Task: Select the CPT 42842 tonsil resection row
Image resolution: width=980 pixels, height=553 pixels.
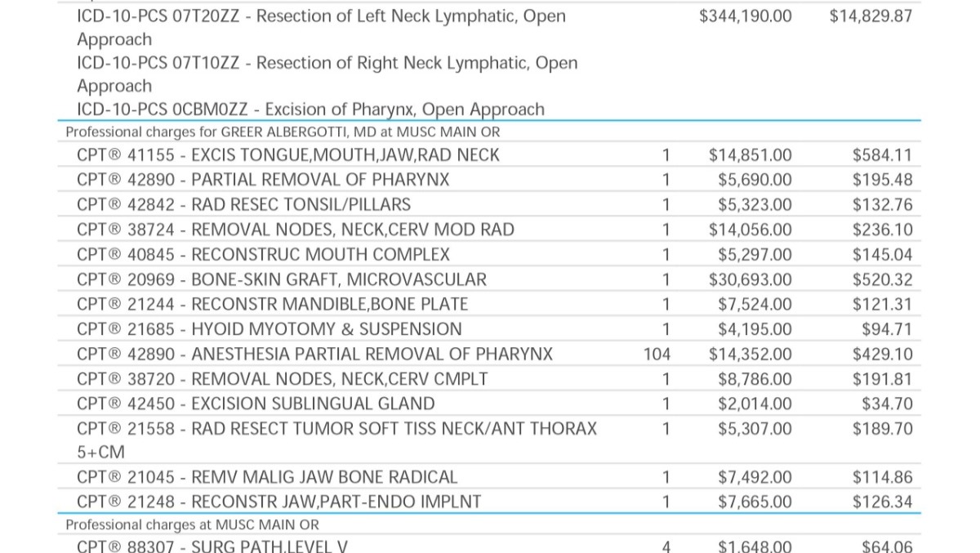Action: coord(243,205)
